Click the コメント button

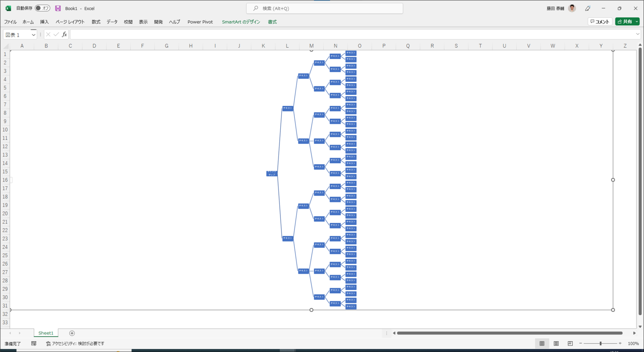click(x=599, y=21)
